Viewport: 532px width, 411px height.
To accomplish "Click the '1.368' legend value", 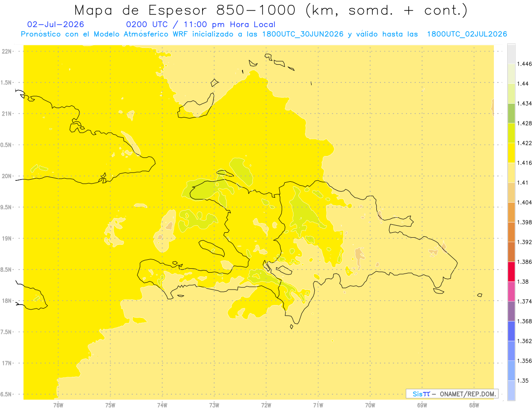I will (524, 321).
